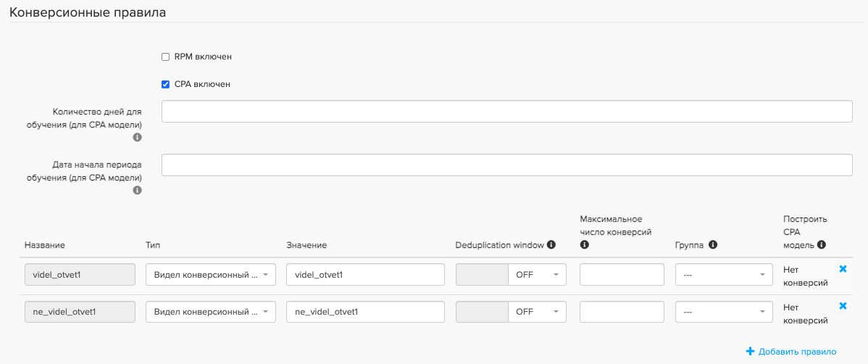Focus the Количество дней для обучения field
The width and height of the screenshot is (868, 364).
tap(506, 112)
